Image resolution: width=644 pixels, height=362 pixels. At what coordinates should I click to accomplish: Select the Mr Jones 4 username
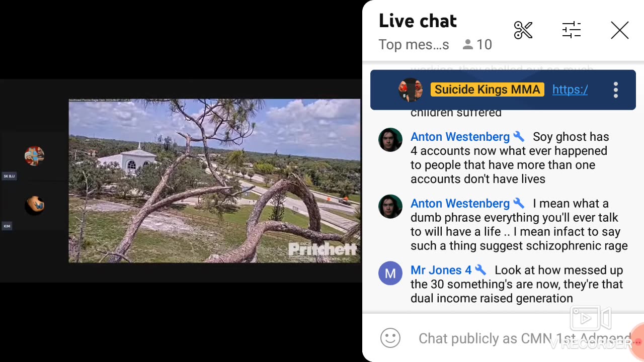click(441, 270)
